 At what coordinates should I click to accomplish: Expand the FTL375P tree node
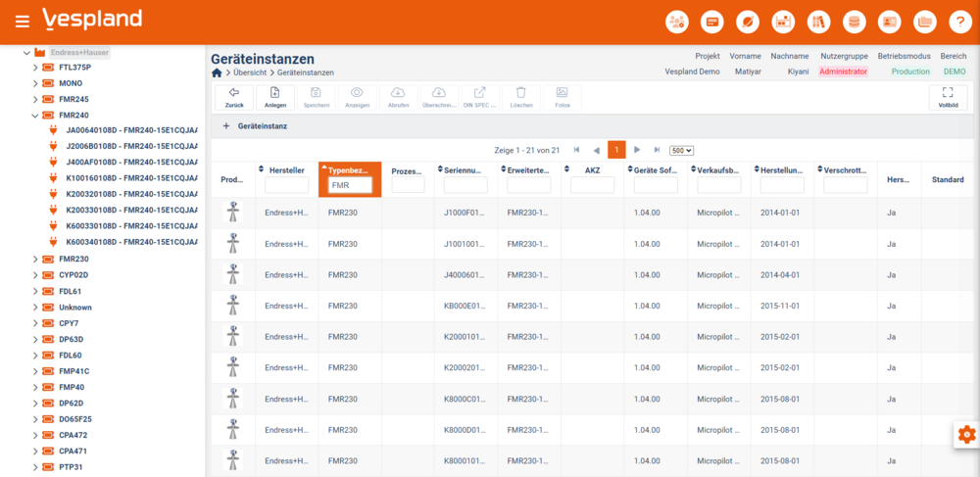35,68
